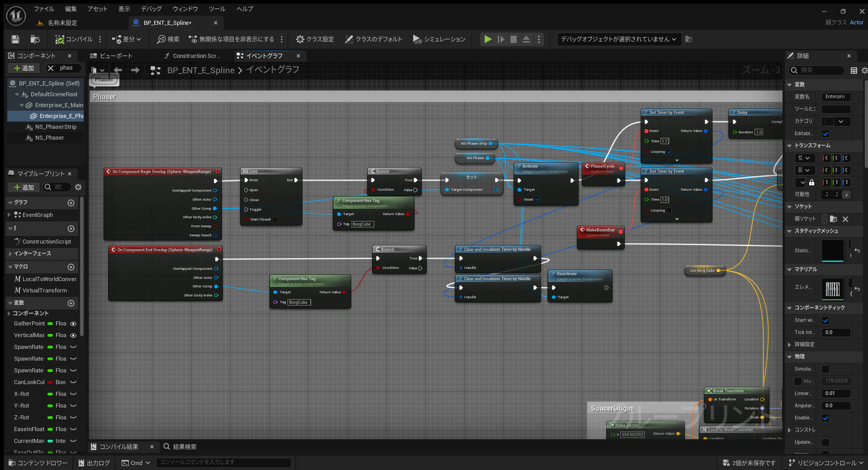Hide the GatherPoint variable via eye toggle
868x470 pixels.
[x=73, y=324]
